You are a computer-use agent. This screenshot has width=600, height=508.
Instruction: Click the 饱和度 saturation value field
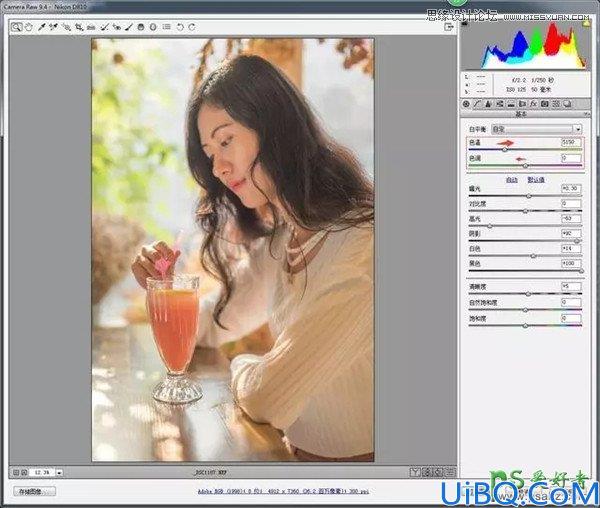click(x=571, y=318)
